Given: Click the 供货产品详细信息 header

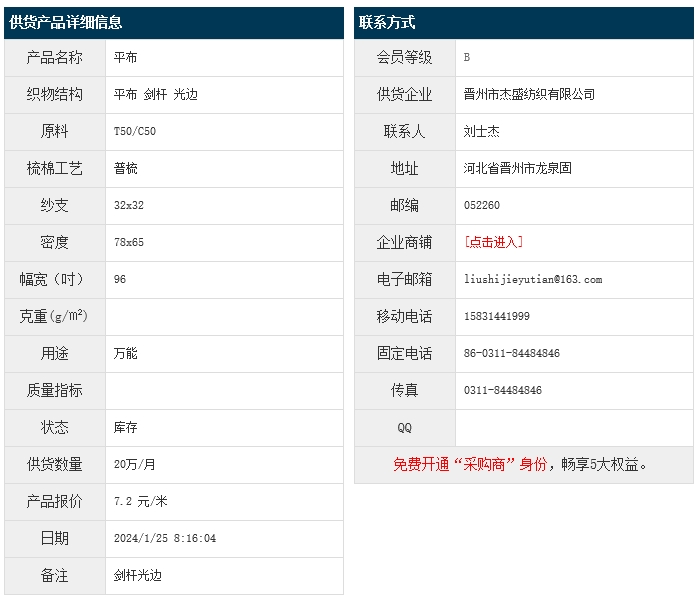Looking at the screenshot, I should click(66, 22).
